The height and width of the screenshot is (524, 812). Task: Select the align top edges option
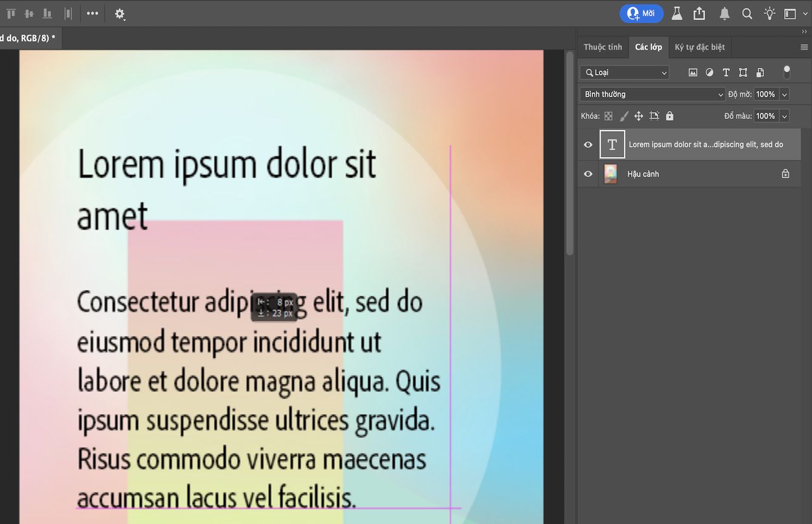[x=10, y=13]
